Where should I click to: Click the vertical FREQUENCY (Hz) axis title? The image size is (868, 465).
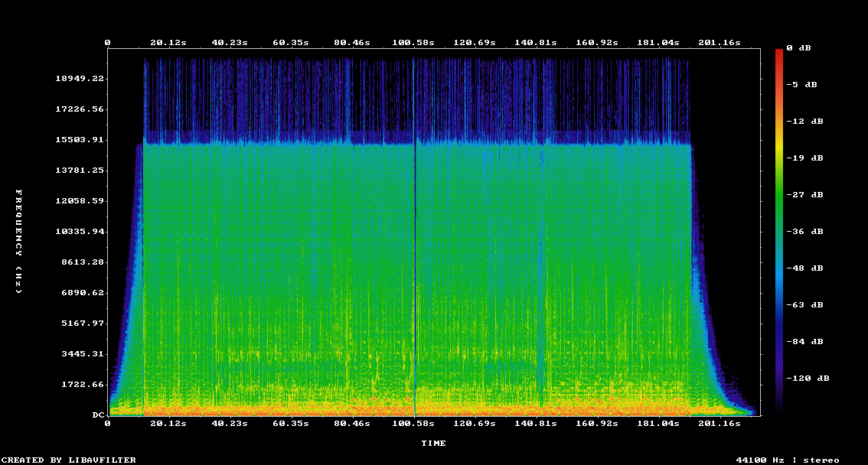click(19, 242)
